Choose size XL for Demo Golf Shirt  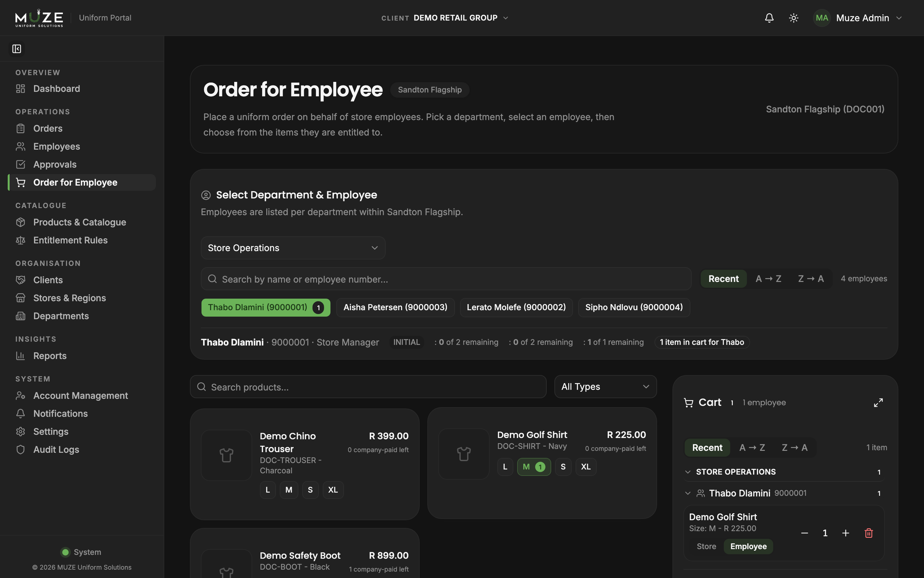pos(586,467)
